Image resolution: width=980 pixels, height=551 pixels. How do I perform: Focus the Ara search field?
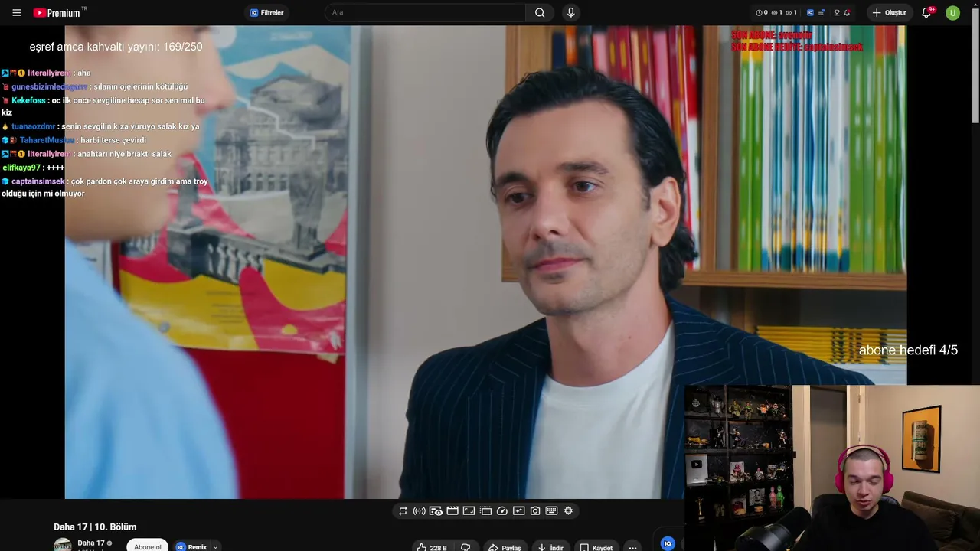pos(426,13)
